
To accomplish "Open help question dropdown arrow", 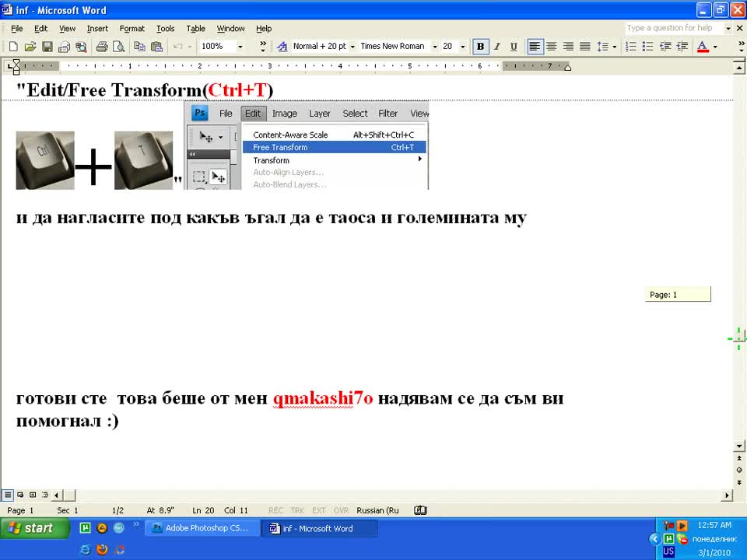I will (728, 29).
